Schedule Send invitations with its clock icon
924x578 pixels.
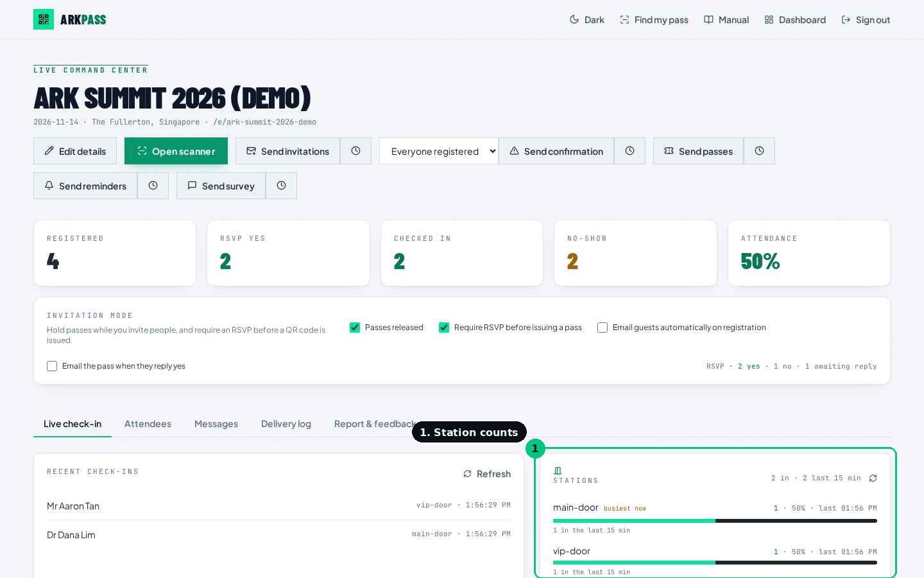pos(355,151)
